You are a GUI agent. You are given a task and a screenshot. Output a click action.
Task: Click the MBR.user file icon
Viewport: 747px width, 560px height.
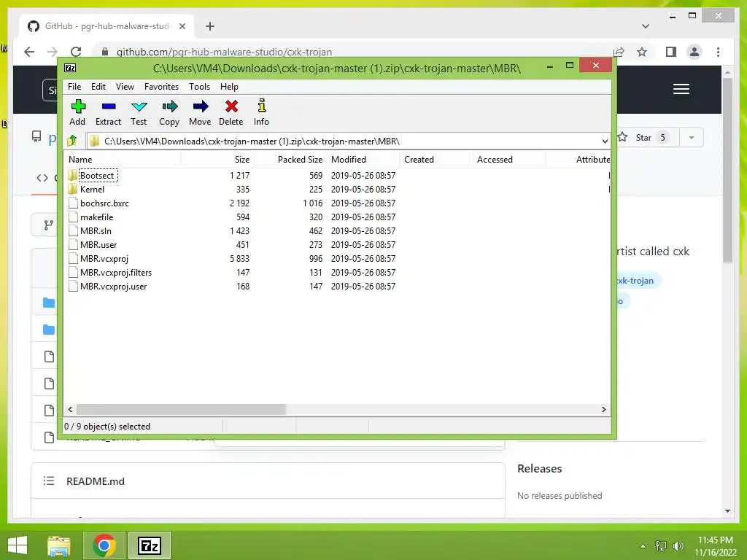coord(73,244)
